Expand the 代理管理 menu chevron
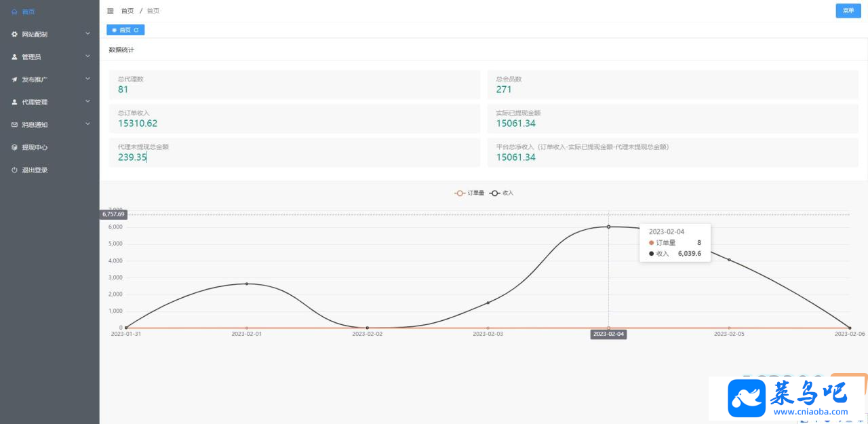Screen dimensions: 868x424 (87, 102)
